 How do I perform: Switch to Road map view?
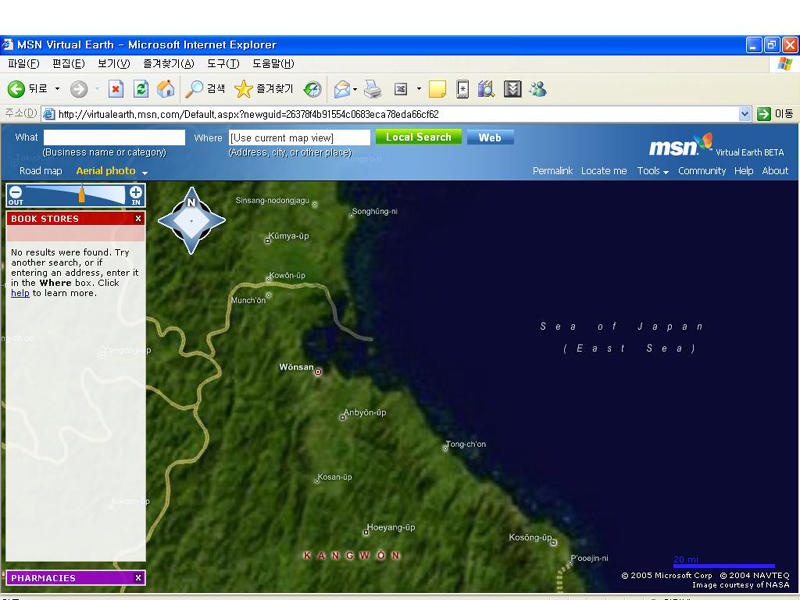(x=41, y=171)
